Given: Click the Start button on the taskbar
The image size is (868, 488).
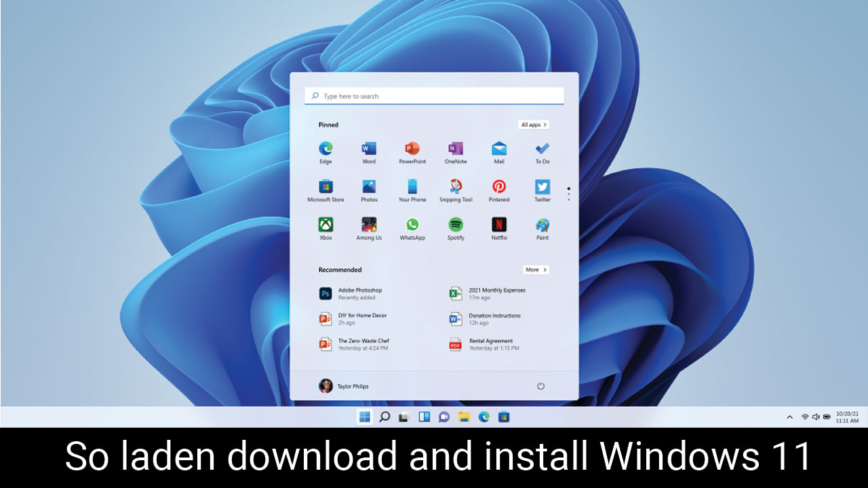Looking at the screenshot, I should [x=365, y=417].
